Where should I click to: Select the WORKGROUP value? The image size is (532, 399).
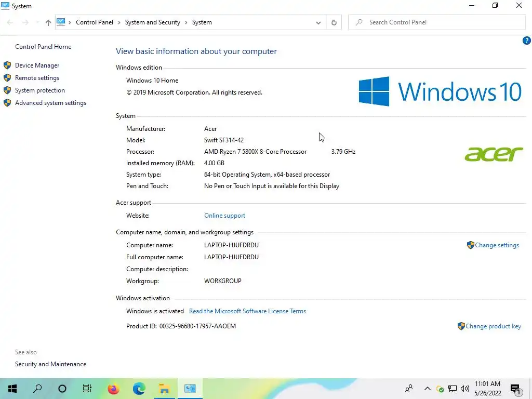point(222,281)
